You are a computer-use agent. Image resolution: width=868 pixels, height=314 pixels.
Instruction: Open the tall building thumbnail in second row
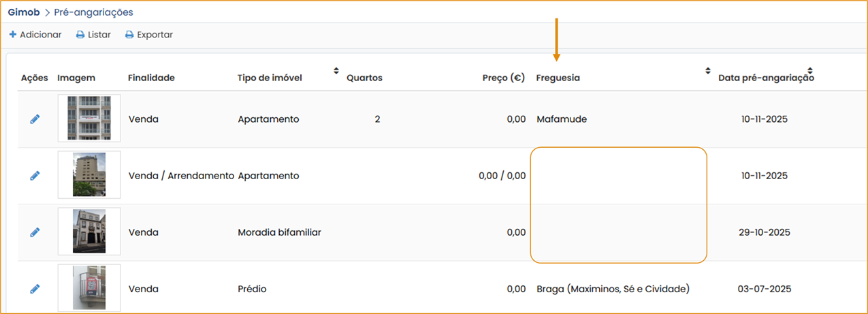pos(89,175)
